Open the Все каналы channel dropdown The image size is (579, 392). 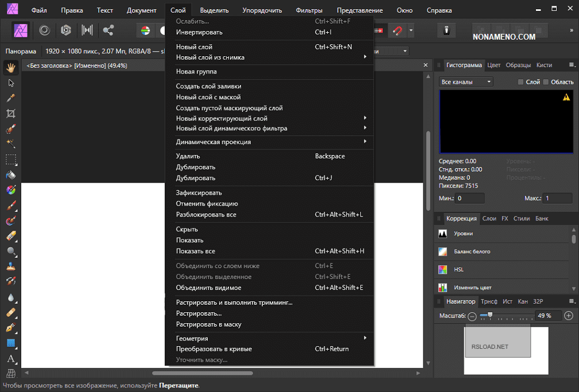[466, 82]
